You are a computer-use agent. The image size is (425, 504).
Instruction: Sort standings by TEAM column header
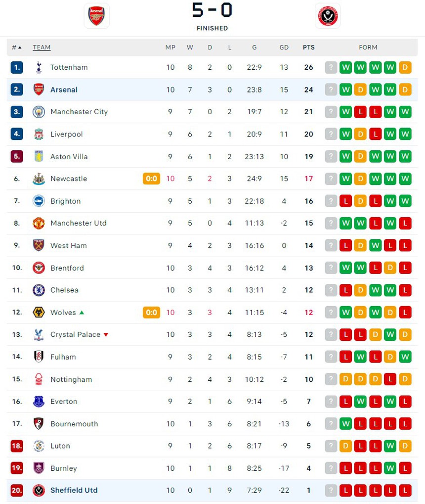pyautogui.click(x=42, y=47)
